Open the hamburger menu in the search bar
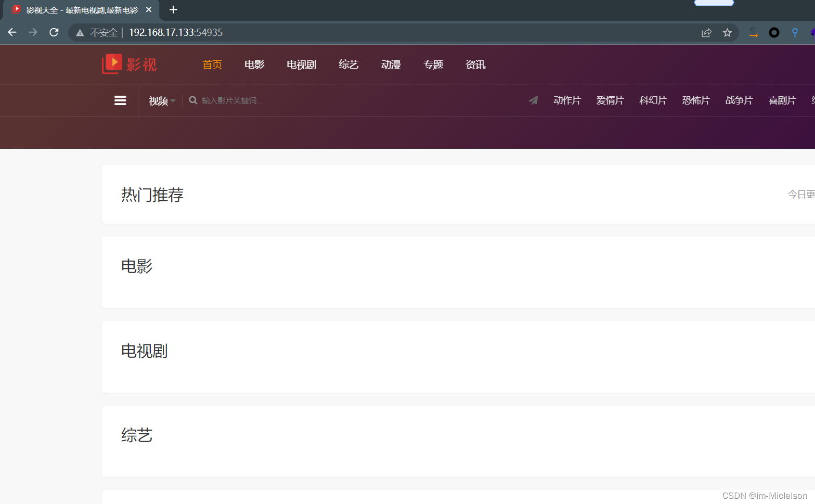This screenshot has width=815, height=504. pyautogui.click(x=120, y=100)
